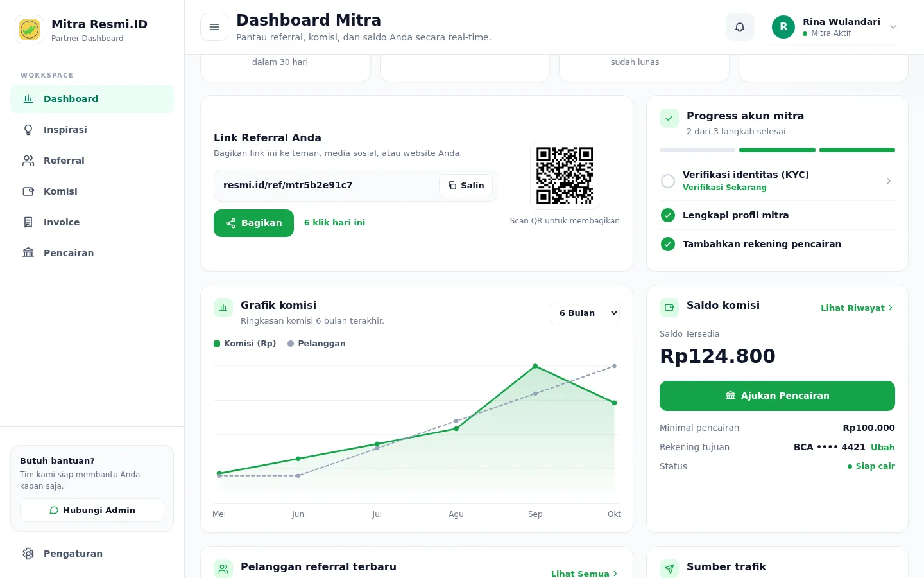Click the Pencairan bank icon in sidebar
Viewport: 924px width, 578px height.
point(28,253)
